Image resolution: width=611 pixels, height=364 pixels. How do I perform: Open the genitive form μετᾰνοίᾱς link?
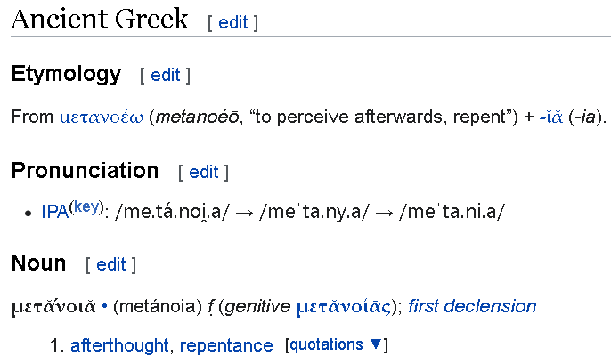(x=347, y=307)
